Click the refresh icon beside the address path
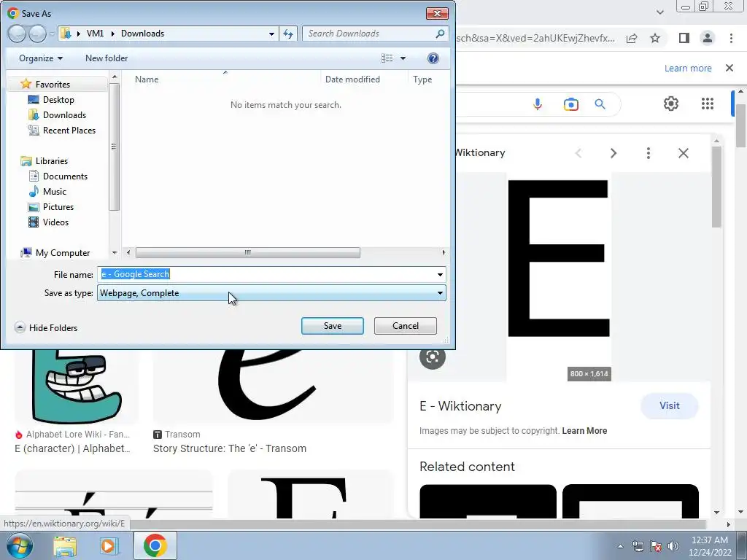747x560 pixels. tap(288, 34)
